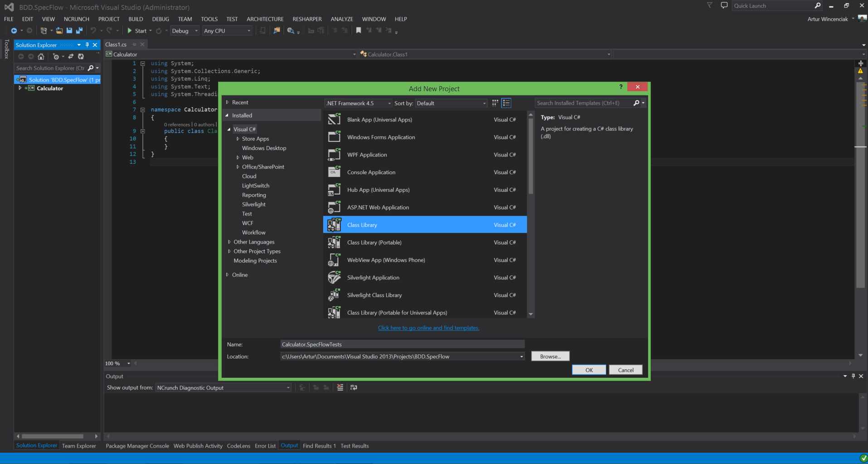This screenshot has height=464, width=868.
Task: Toggle the list view for templates
Action: 506,103
